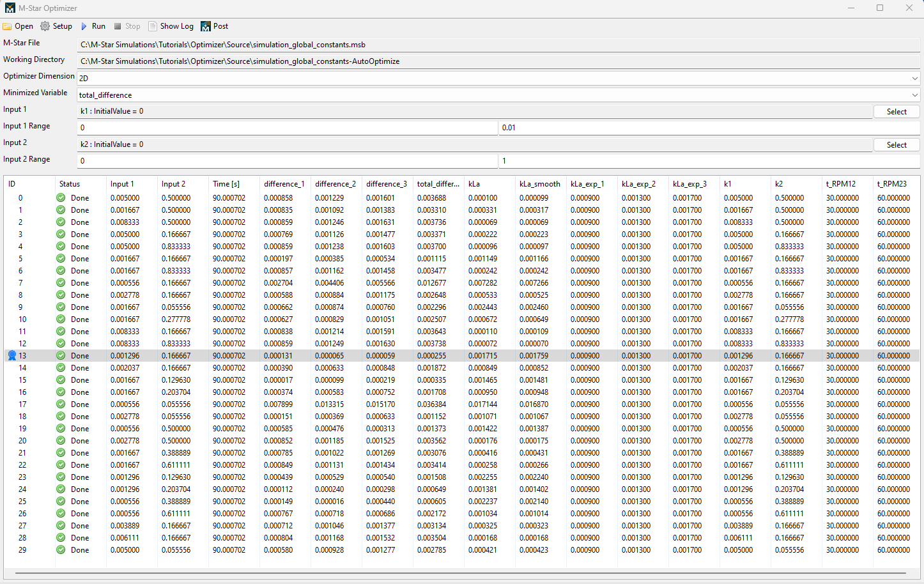Select the difference_2 value 0.000016 in row 25
The width and height of the screenshot is (924, 584).
click(329, 502)
